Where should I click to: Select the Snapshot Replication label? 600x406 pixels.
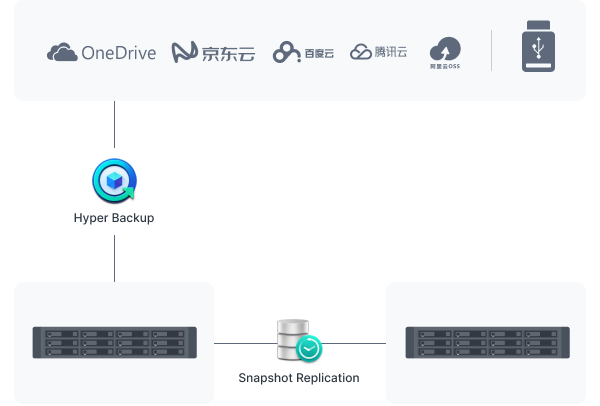(299, 378)
